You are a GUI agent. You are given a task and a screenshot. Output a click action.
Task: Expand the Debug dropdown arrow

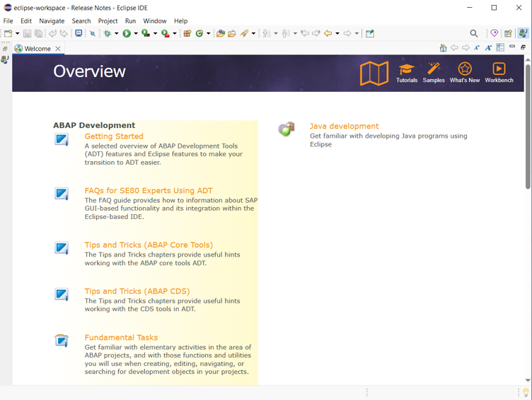point(116,33)
